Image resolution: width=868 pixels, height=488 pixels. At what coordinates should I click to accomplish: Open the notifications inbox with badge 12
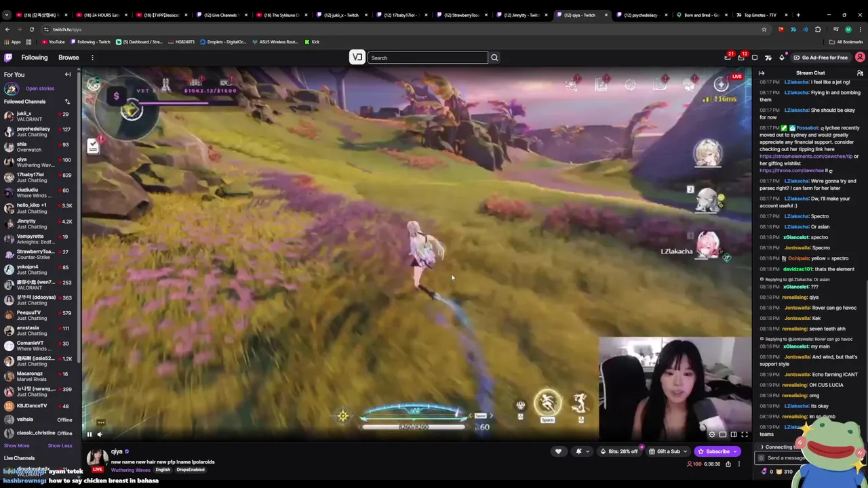coord(741,58)
